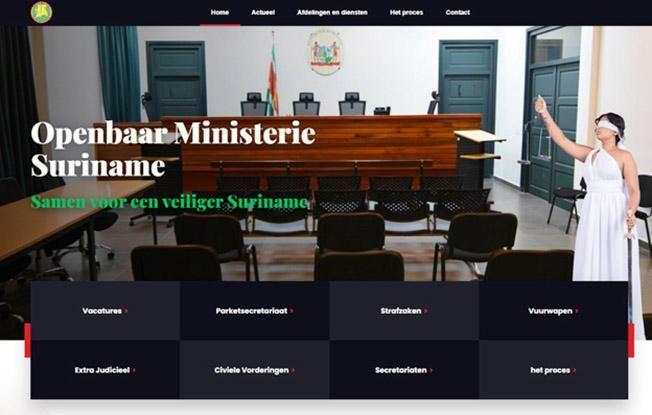Click the red arrow next to Parketsecretariaat
652x415 pixels.
(292, 311)
